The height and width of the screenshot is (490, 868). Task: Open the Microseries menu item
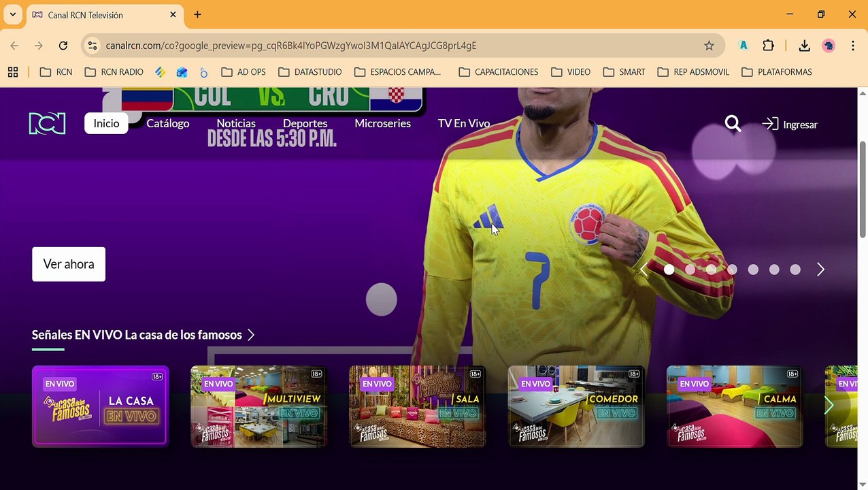pyautogui.click(x=383, y=123)
